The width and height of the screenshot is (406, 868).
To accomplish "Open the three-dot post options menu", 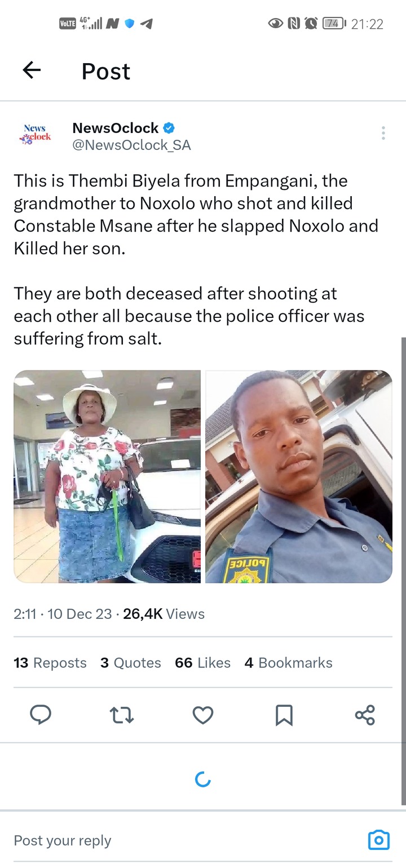I will (383, 133).
